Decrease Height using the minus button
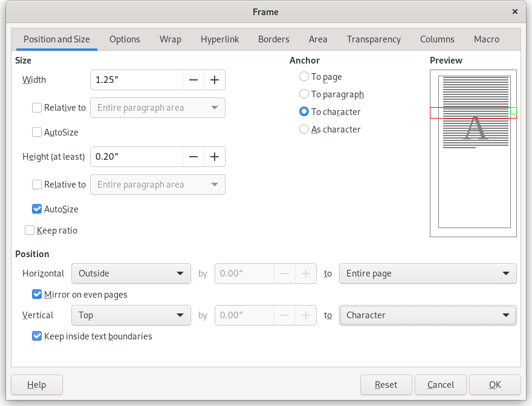 pyautogui.click(x=193, y=157)
